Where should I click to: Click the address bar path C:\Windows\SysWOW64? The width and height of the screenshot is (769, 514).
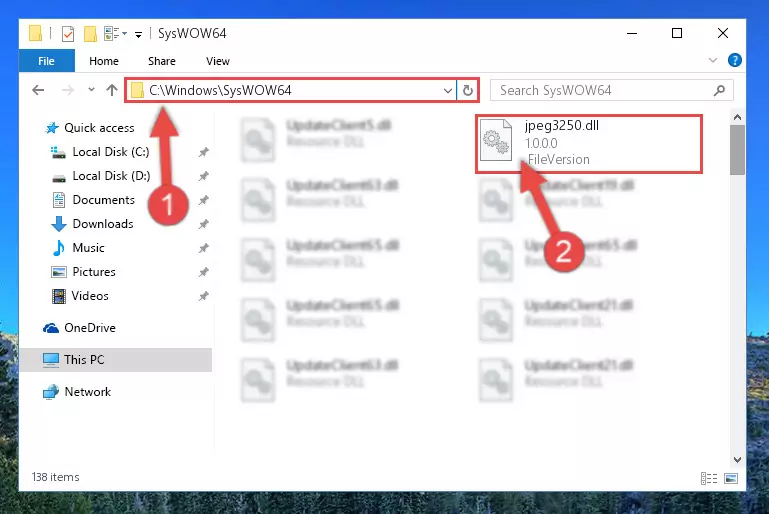220,90
